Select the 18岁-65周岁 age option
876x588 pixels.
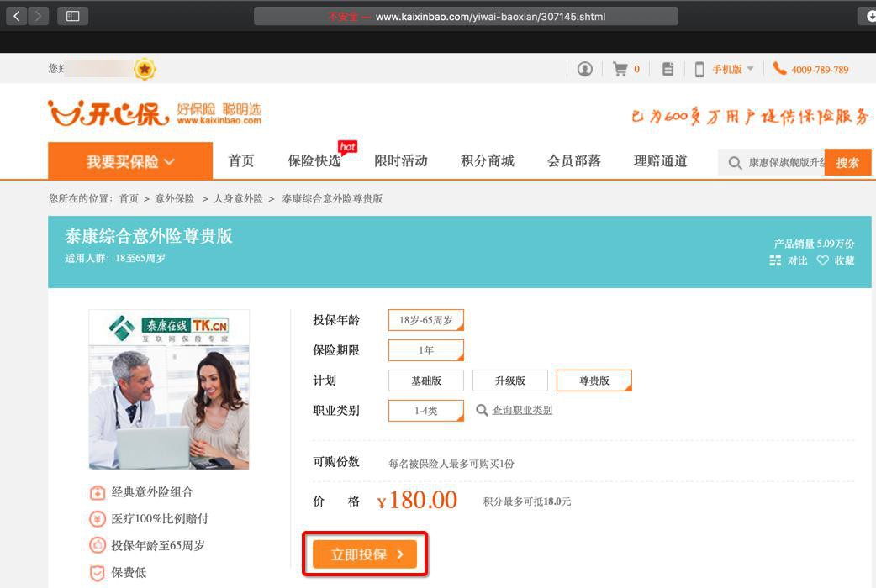coord(425,320)
